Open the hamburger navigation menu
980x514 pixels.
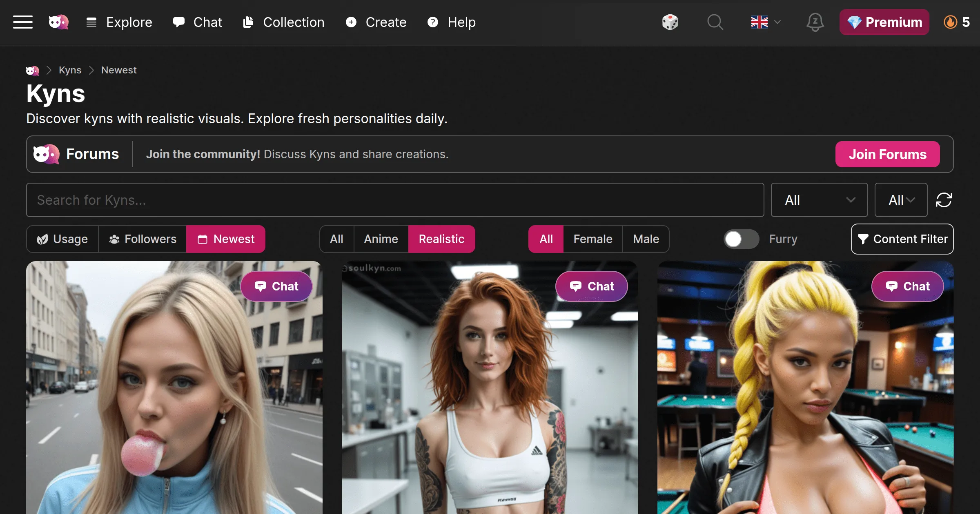[x=23, y=22]
